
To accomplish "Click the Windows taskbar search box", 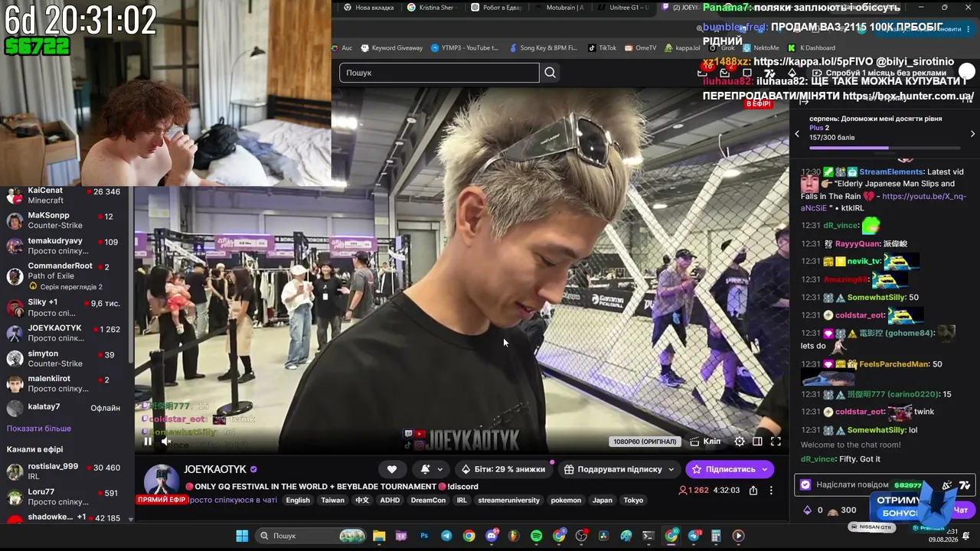I will coord(311,536).
